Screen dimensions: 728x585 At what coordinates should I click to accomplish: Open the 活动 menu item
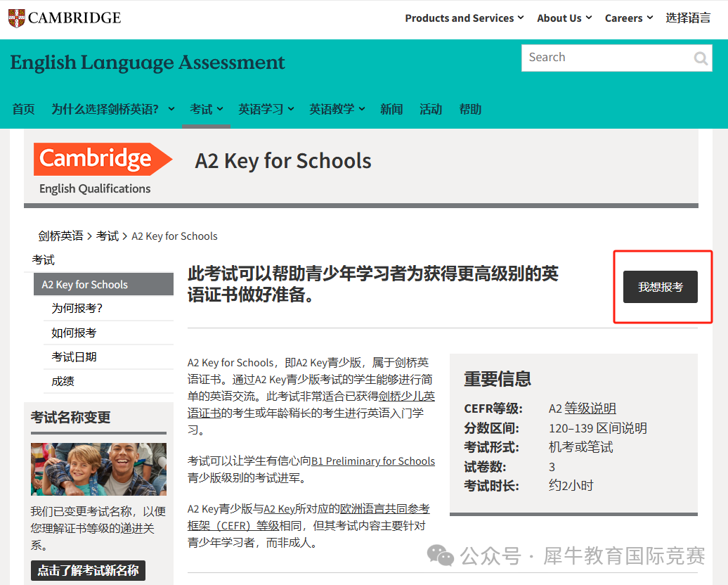(431, 109)
